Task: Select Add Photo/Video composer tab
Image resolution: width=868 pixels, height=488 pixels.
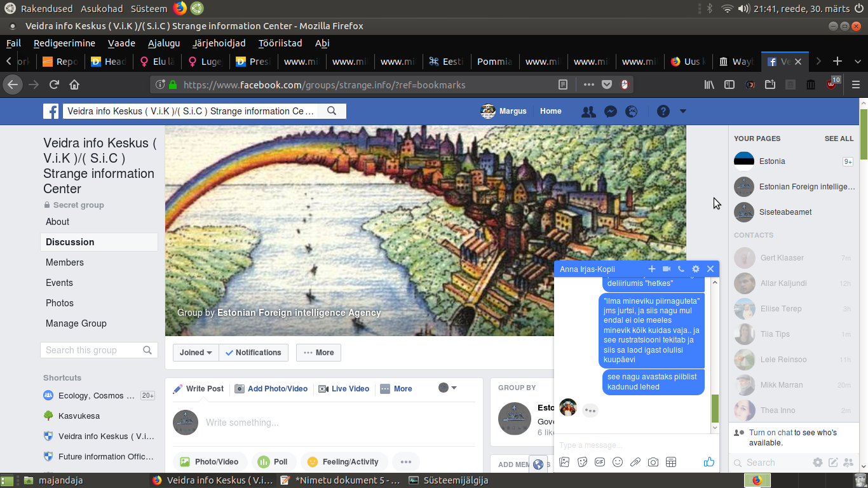Action: pyautogui.click(x=271, y=389)
